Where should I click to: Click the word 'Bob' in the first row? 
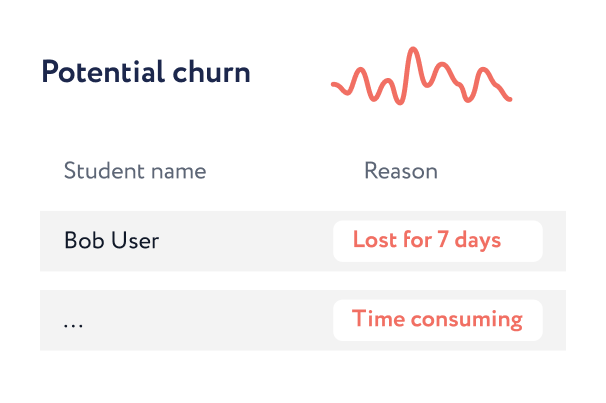click(83, 241)
